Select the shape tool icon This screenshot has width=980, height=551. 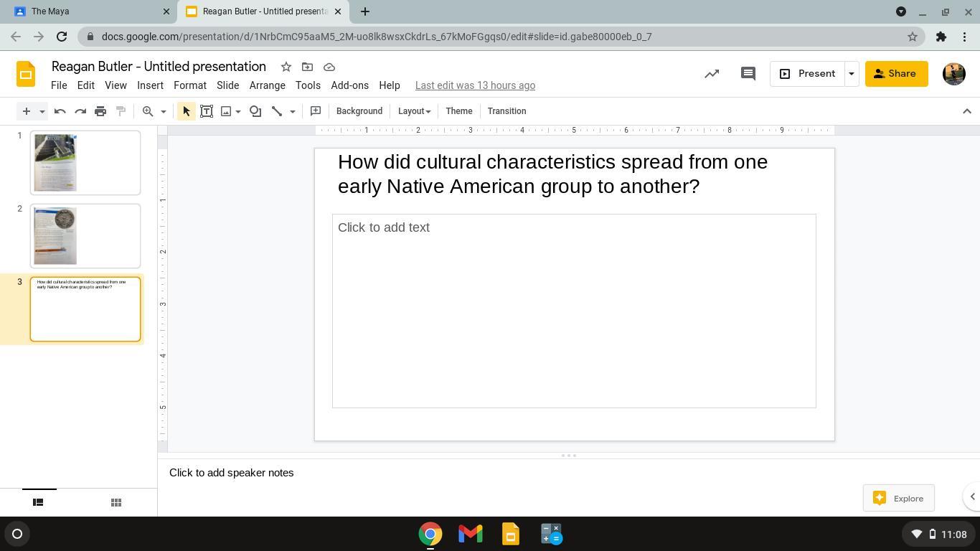click(x=255, y=111)
